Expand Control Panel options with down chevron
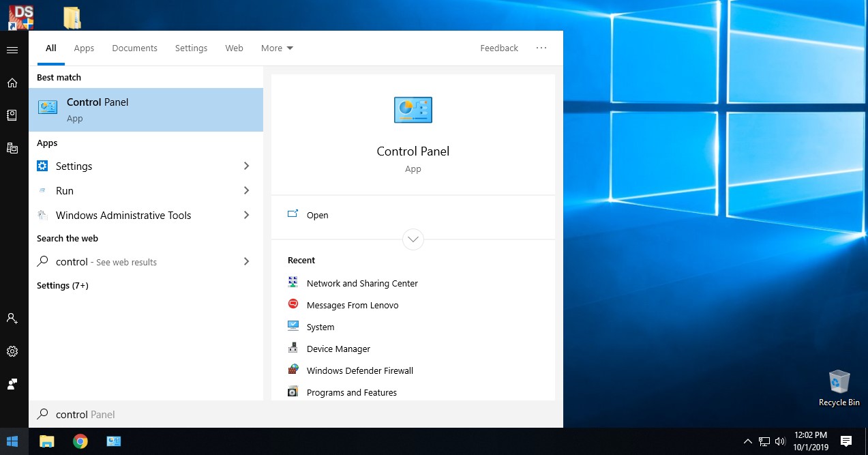868x455 pixels. pos(413,239)
